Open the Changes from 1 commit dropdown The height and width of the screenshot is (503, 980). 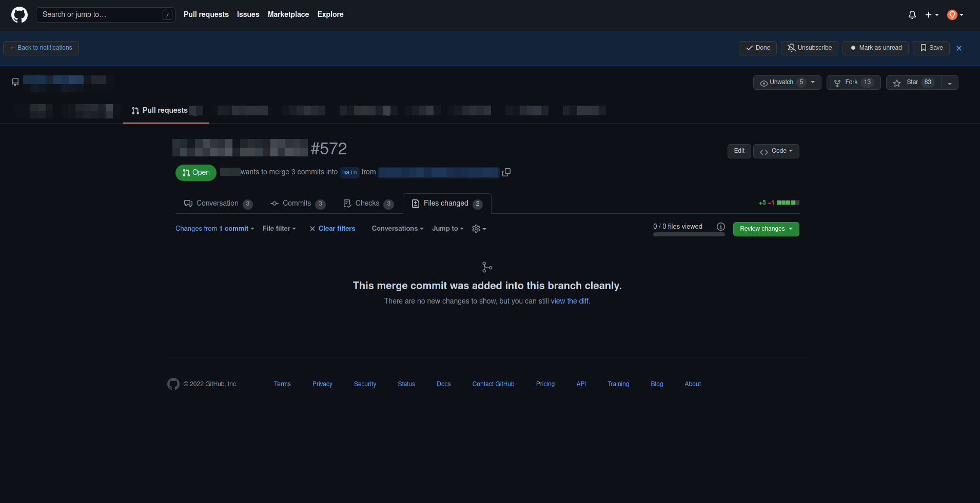[214, 229]
